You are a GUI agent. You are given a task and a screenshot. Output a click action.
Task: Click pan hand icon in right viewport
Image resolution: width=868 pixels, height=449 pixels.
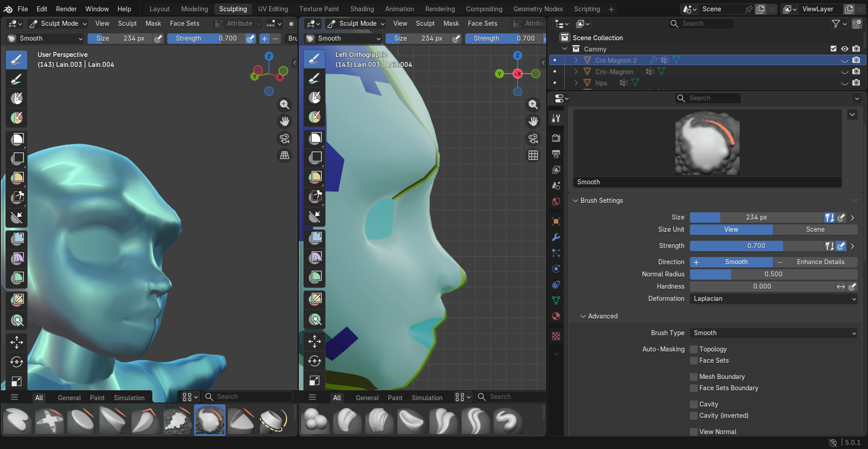[x=533, y=122]
